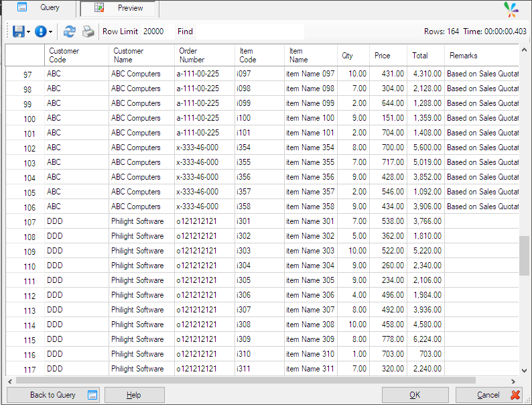This screenshot has width=532, height=405.
Task: Click the Customer Name column header
Action: click(142, 55)
